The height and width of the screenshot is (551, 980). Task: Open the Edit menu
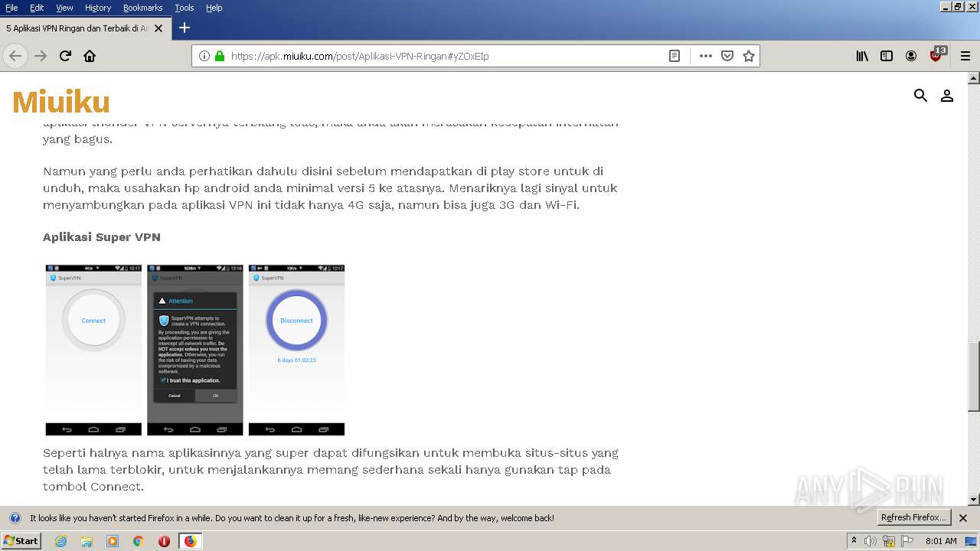(x=37, y=8)
